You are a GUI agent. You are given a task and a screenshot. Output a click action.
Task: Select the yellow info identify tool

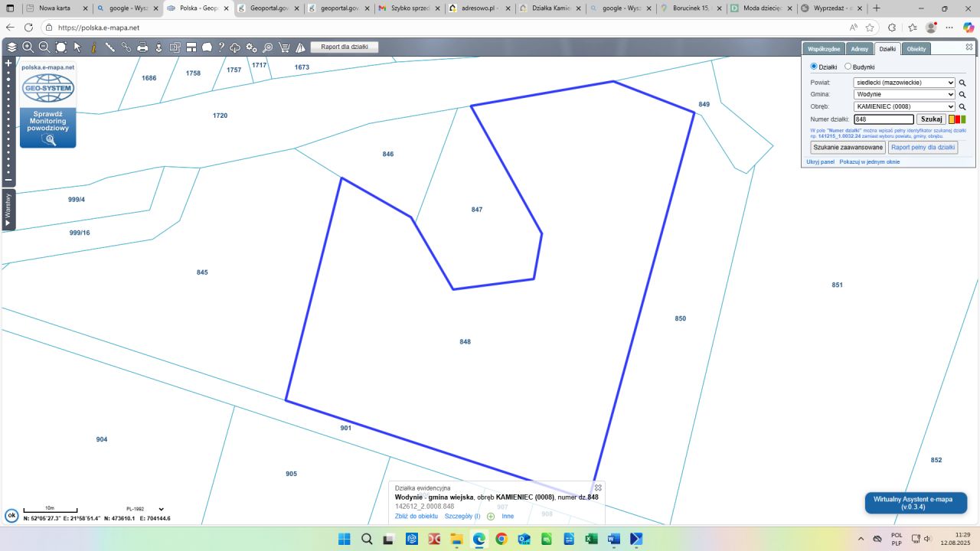(93, 47)
